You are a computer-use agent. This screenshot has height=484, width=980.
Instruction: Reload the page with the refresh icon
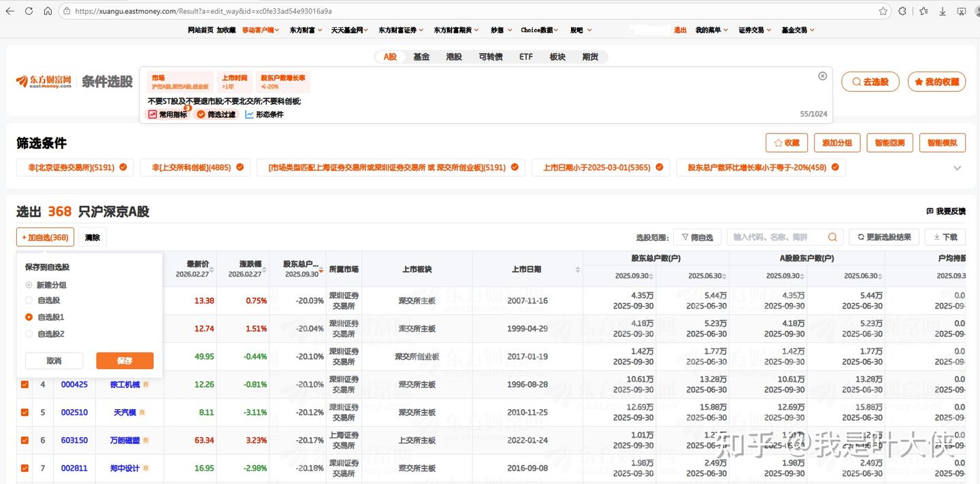click(x=29, y=11)
